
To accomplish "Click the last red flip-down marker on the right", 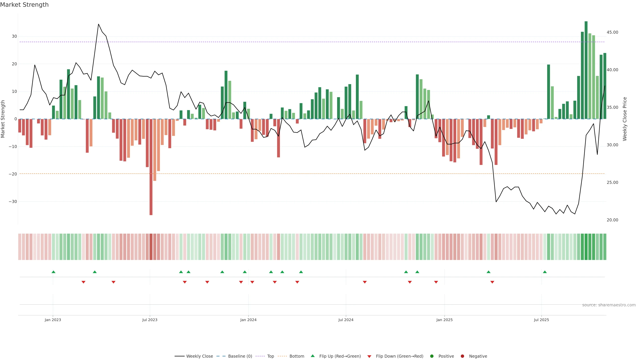I will [492, 282].
